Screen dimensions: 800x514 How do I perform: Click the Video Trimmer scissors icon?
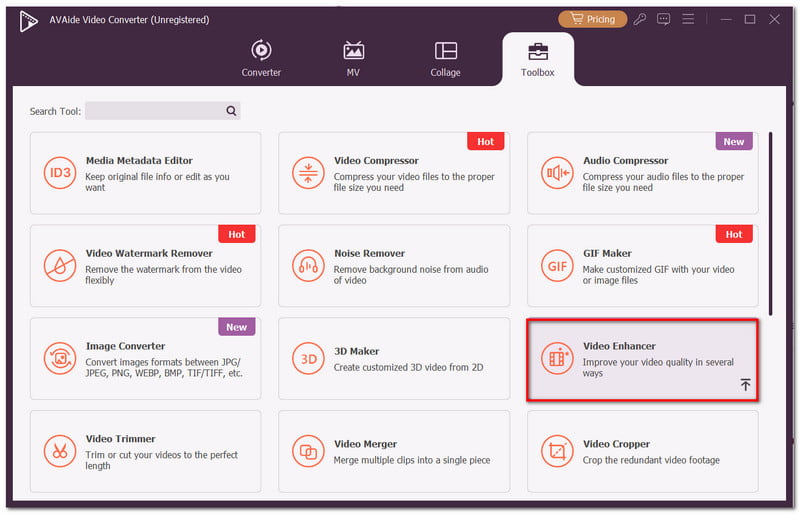[x=60, y=451]
